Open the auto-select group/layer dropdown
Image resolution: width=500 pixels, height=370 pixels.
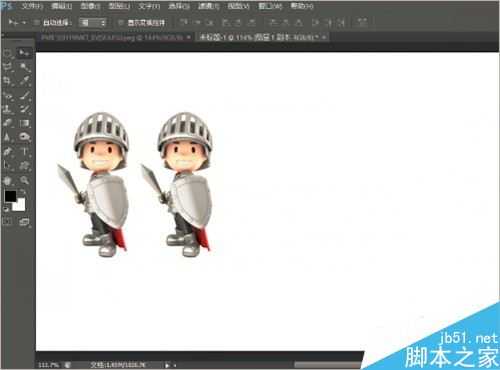93,23
